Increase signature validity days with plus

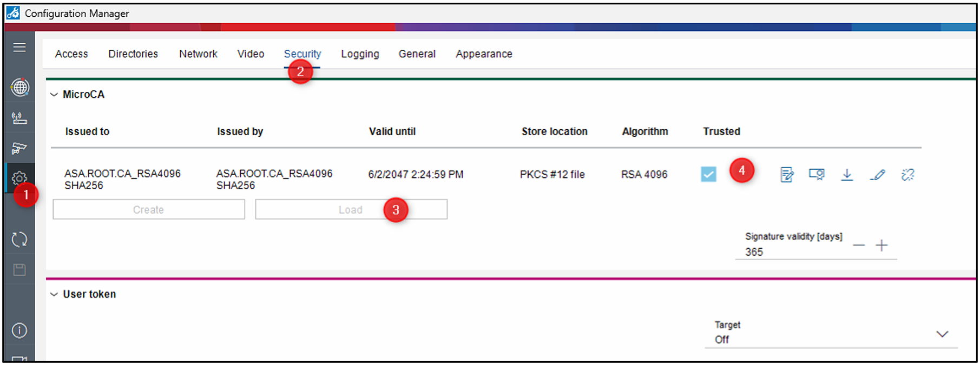[882, 245]
